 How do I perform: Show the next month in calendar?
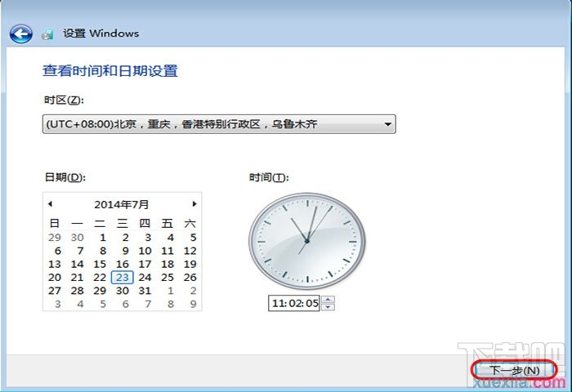click(x=194, y=204)
